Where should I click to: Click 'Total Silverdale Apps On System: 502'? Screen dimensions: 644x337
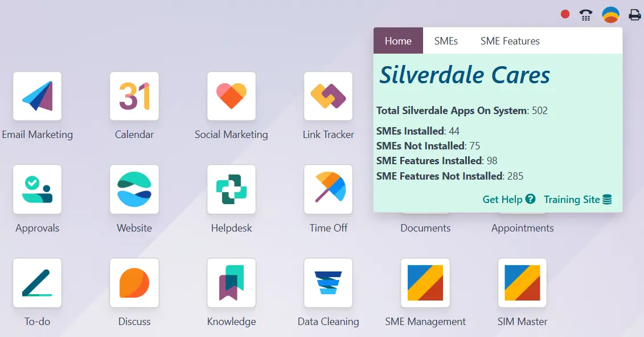tap(462, 111)
